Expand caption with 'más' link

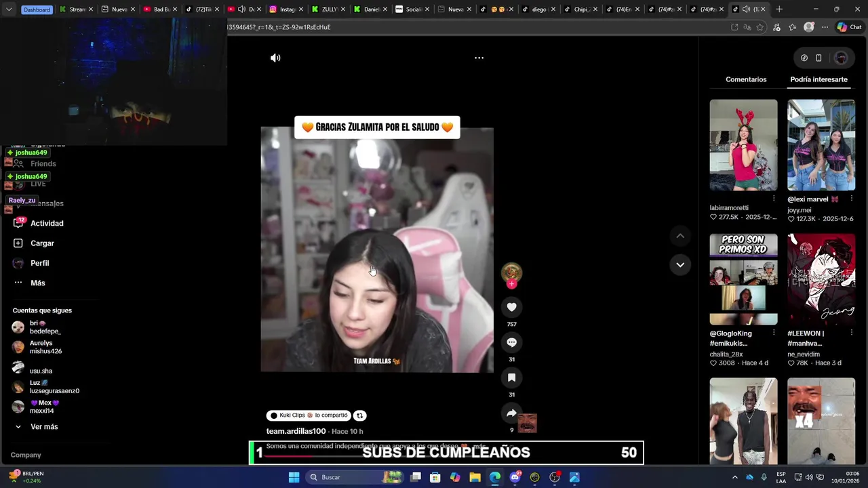[x=479, y=447]
